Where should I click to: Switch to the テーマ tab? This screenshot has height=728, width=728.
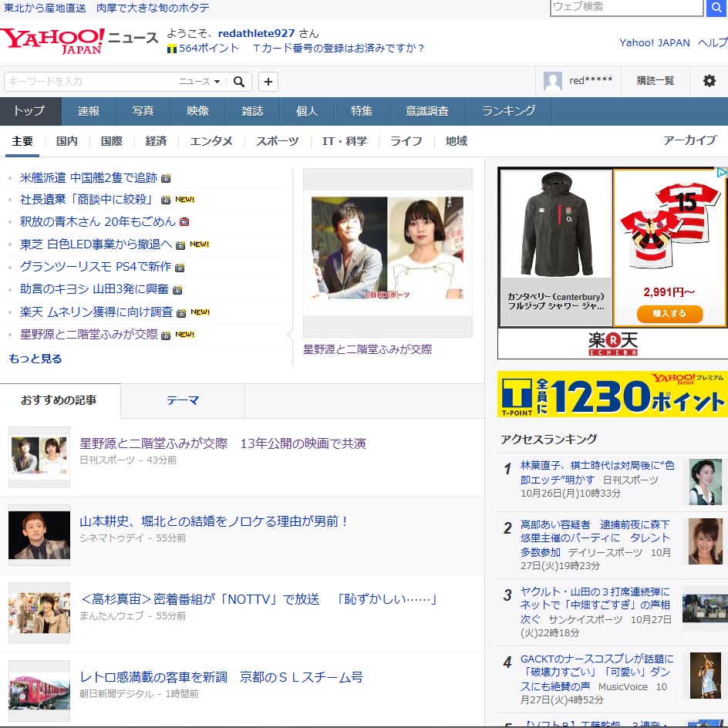pos(183,401)
